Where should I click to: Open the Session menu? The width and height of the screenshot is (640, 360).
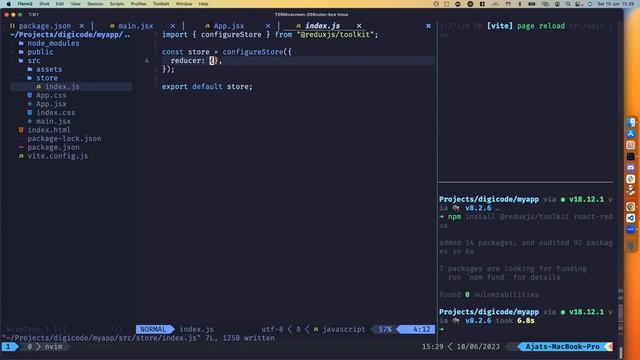[95, 4]
